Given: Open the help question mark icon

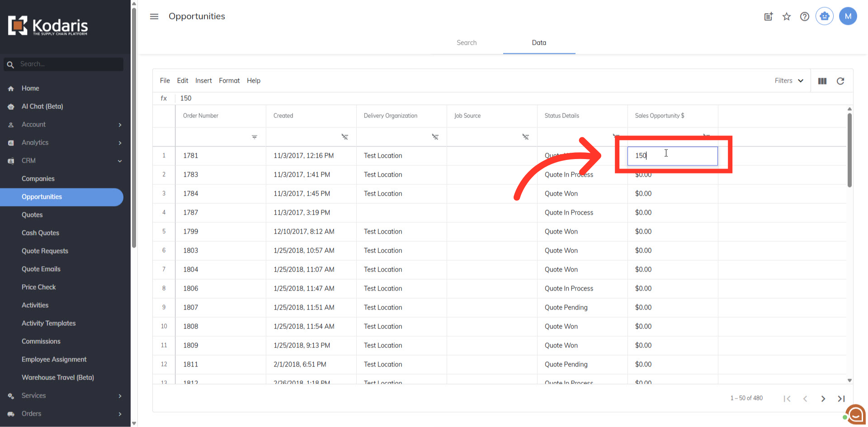Looking at the screenshot, I should 805,17.
